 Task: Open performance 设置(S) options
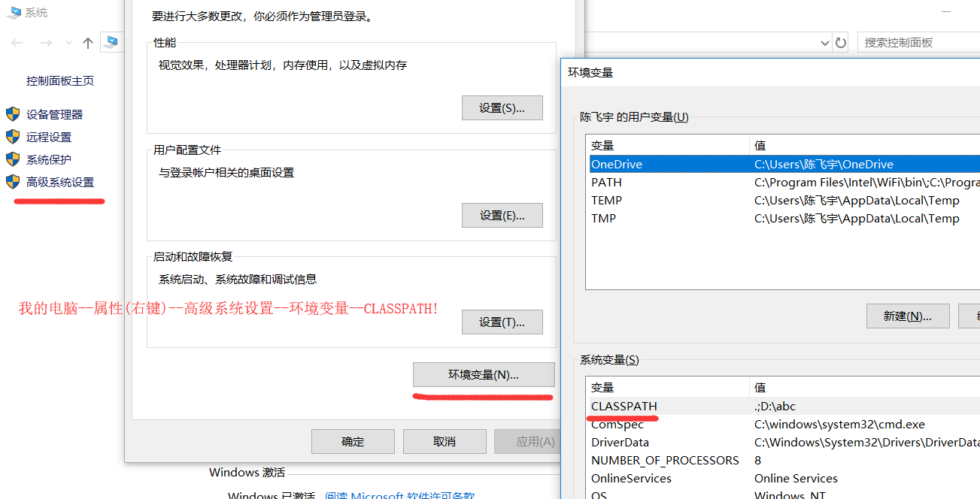click(x=502, y=107)
